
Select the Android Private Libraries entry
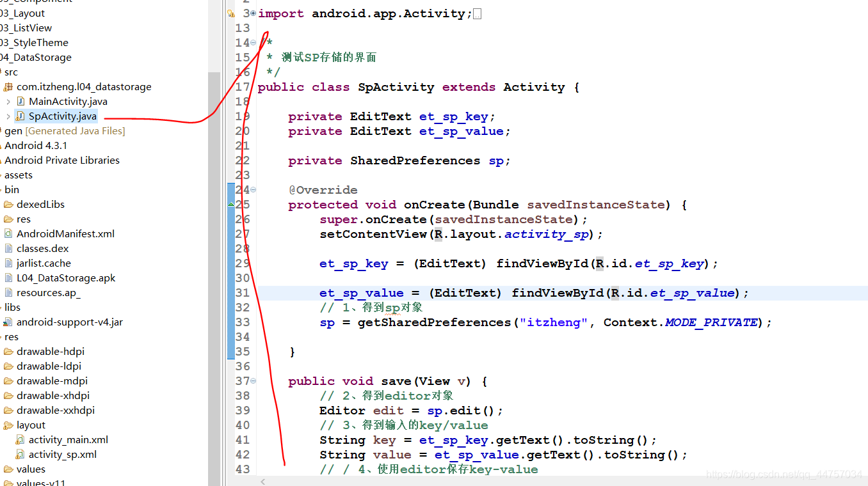tap(62, 161)
